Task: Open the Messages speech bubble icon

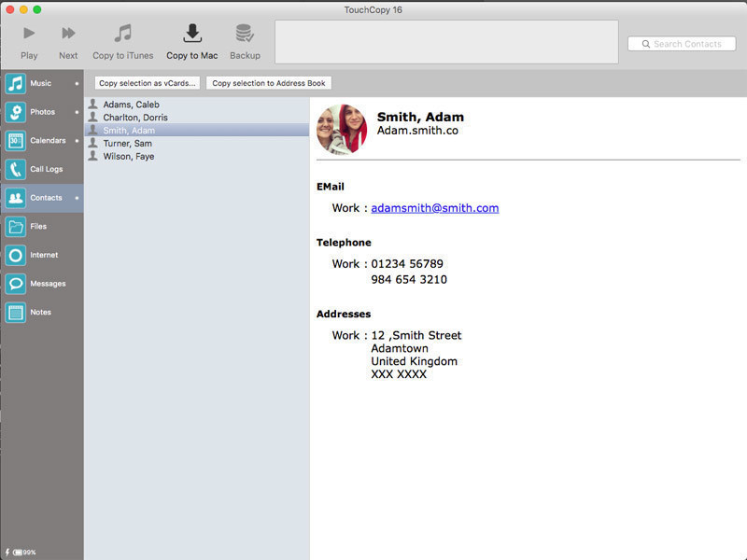Action: click(16, 284)
